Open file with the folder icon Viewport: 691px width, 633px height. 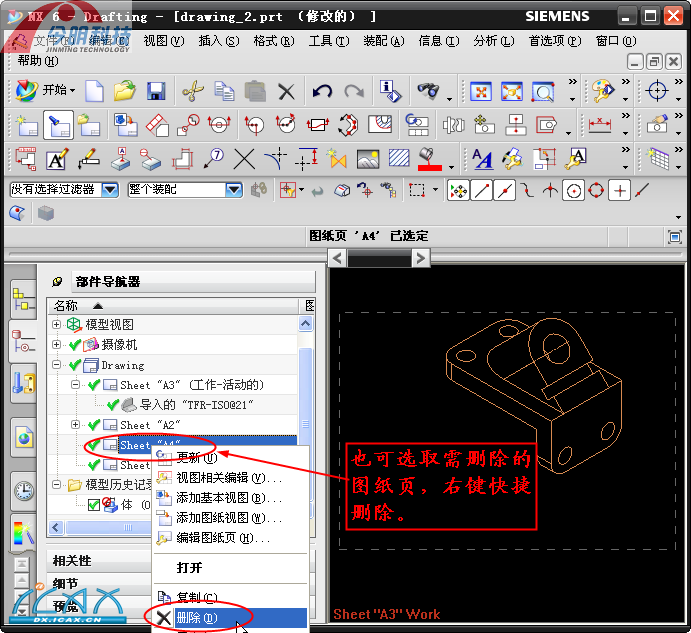pyautogui.click(x=124, y=92)
